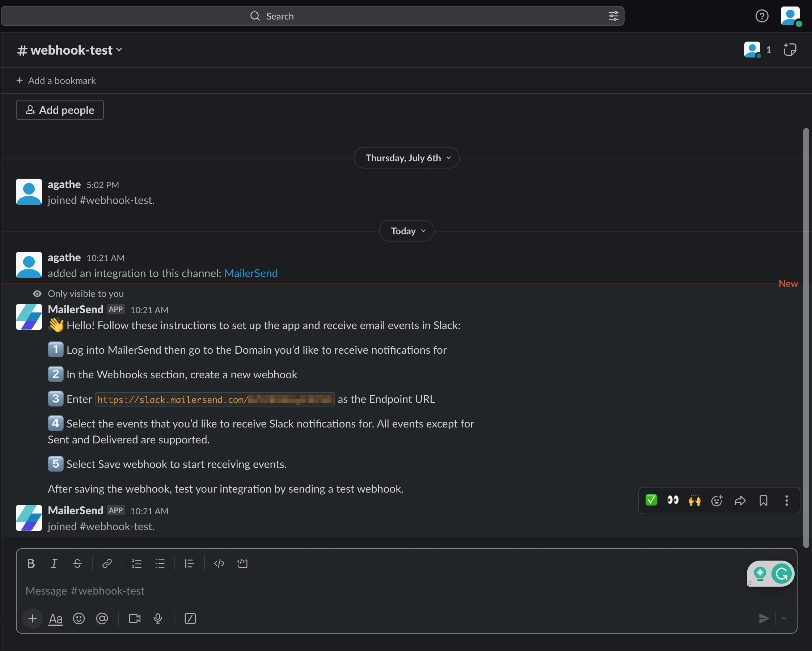Open attachments plus menu in composer
Screen dimensions: 812x651
pyautogui.click(x=33, y=618)
